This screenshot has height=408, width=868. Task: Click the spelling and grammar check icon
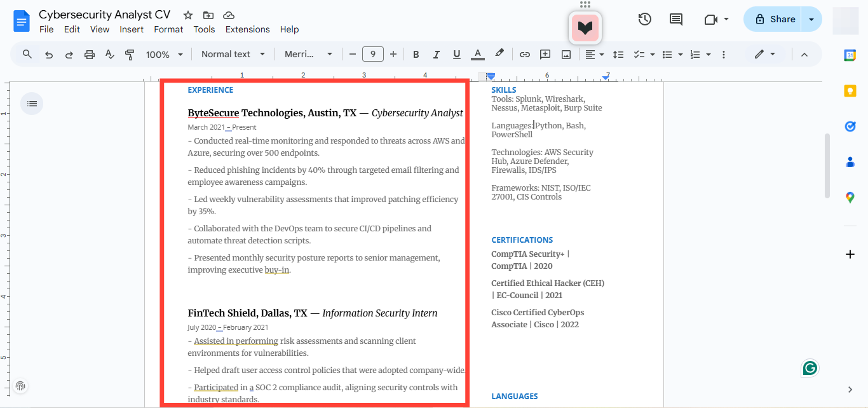(x=110, y=55)
